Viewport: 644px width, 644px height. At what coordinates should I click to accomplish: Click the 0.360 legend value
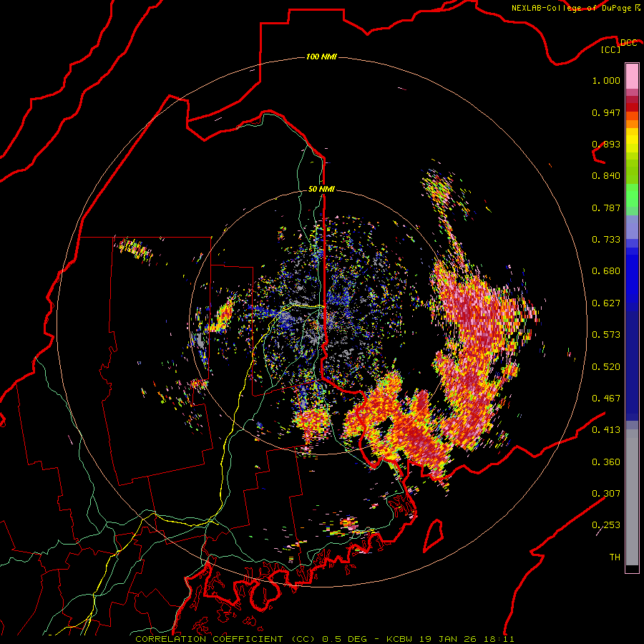point(606,462)
